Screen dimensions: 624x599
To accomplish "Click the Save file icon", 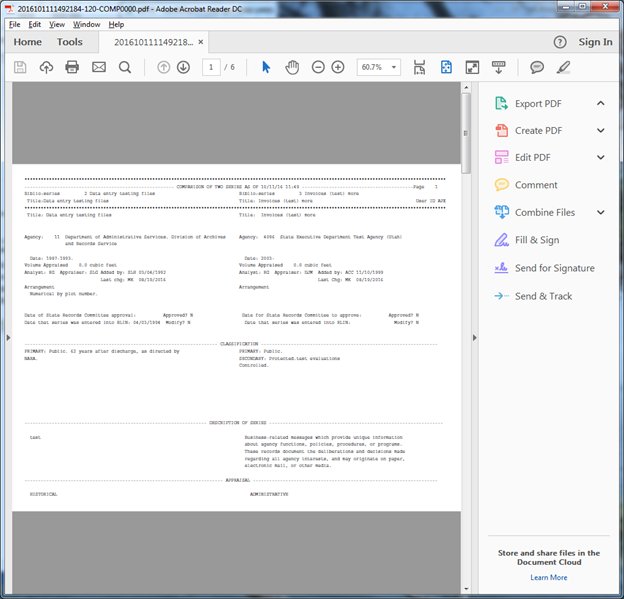I will click(x=20, y=67).
